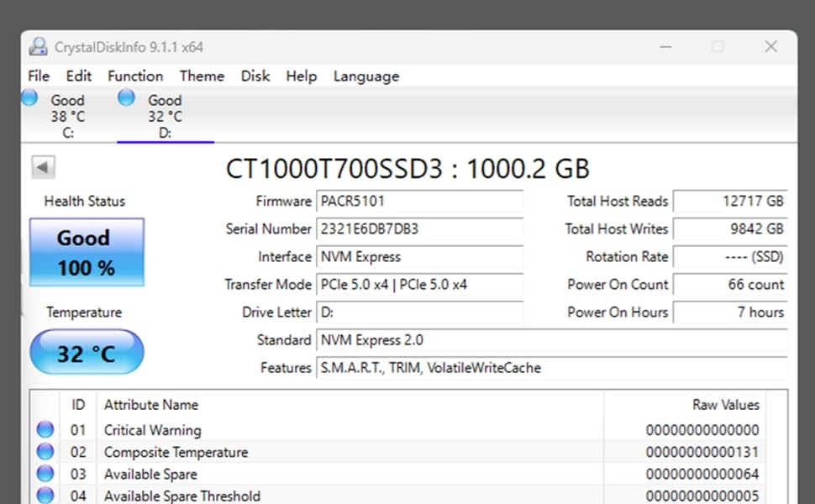Click the status orb for Composite Temperature row
The image size is (815, 504).
45,452
